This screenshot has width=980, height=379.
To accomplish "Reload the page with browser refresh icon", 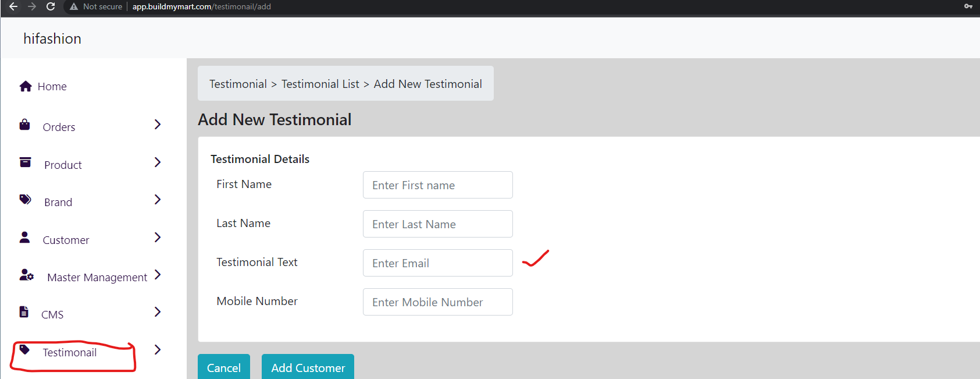I will click(51, 6).
